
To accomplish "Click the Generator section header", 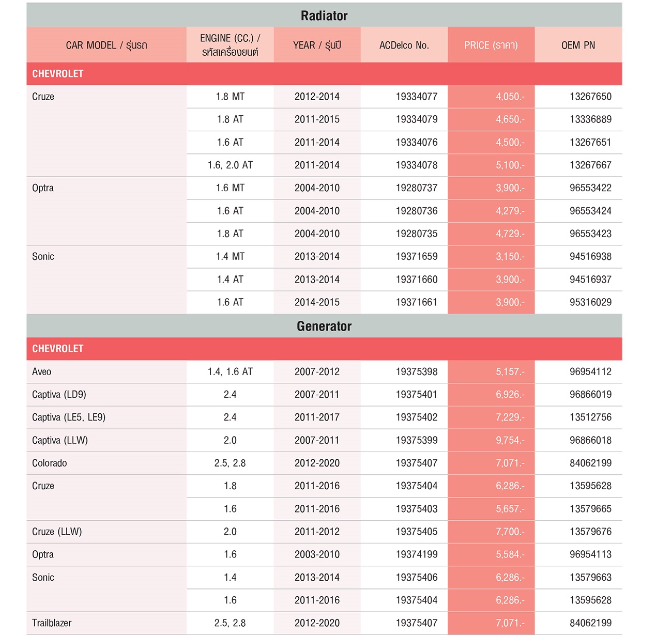I will 324,326.
